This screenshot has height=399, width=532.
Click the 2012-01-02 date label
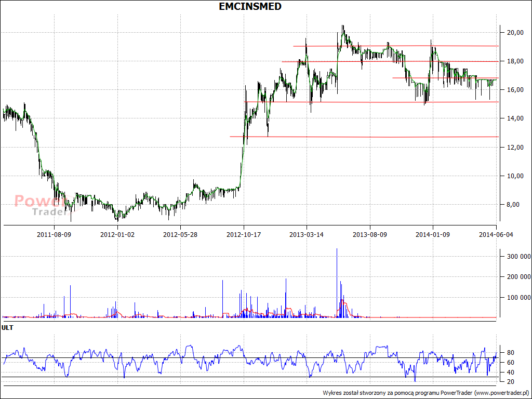[x=117, y=234]
